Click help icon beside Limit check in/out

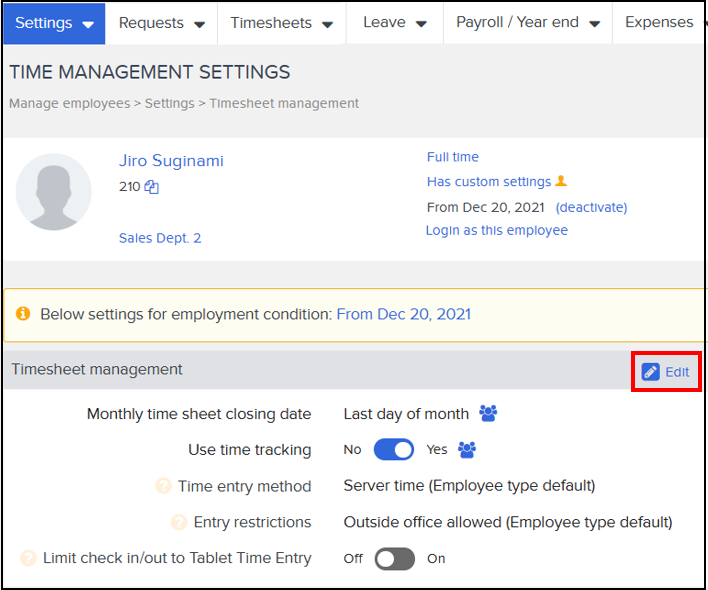pyautogui.click(x=28, y=558)
